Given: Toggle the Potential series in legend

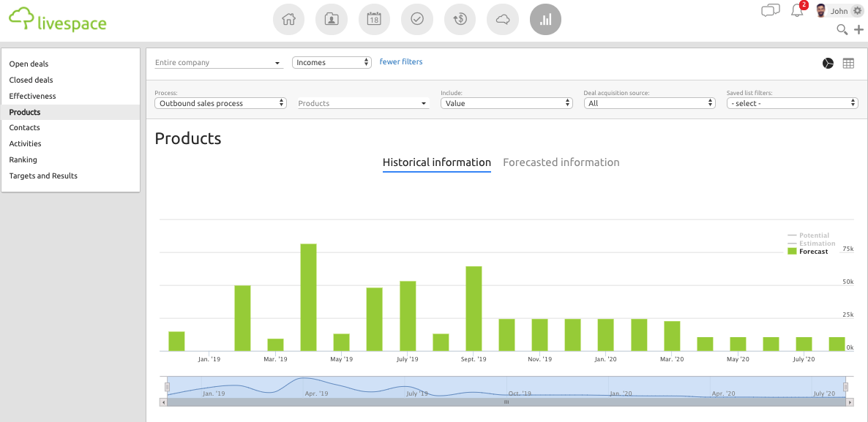Looking at the screenshot, I should 808,236.
